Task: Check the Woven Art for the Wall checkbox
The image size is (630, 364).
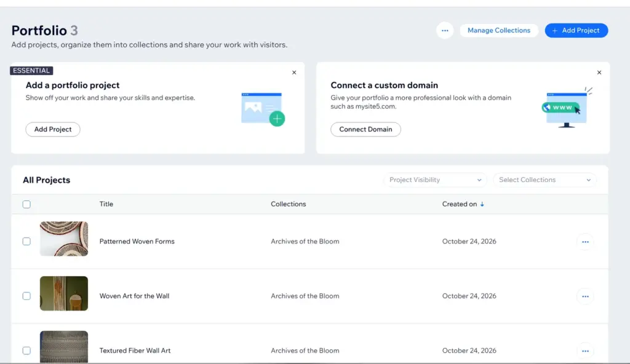Action: 26,296
